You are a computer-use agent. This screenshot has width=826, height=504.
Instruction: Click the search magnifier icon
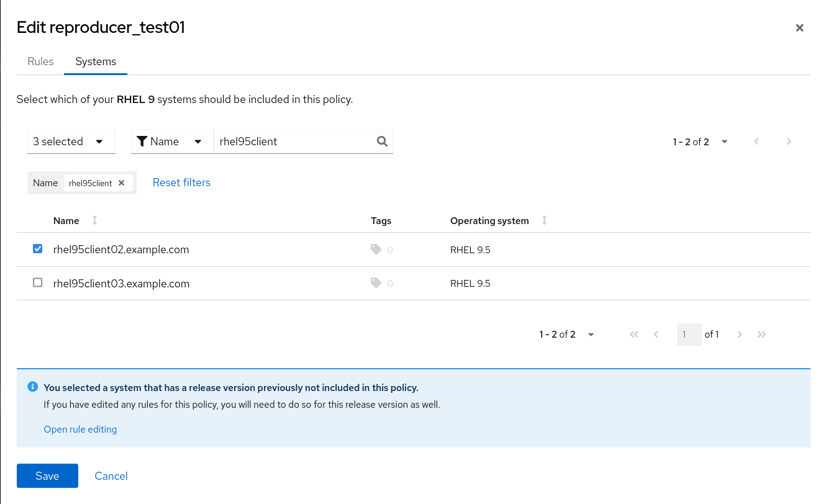(x=382, y=142)
